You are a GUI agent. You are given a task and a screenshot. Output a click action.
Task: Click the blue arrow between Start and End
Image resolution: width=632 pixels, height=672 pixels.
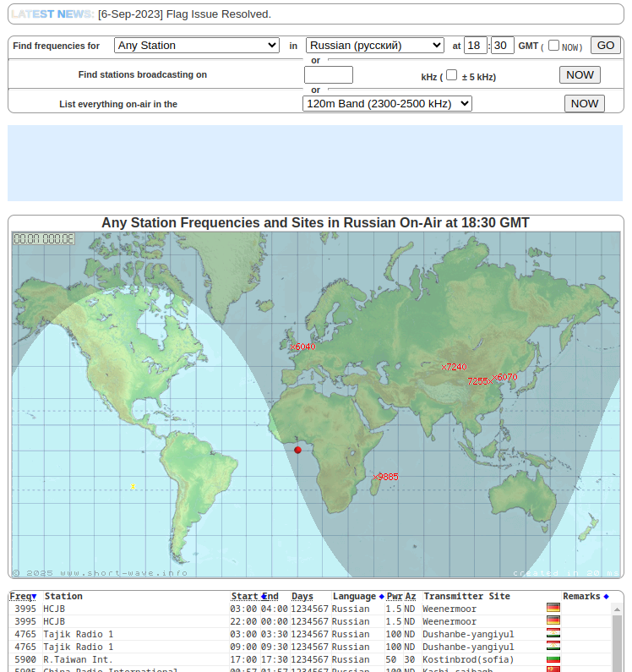coord(264,596)
